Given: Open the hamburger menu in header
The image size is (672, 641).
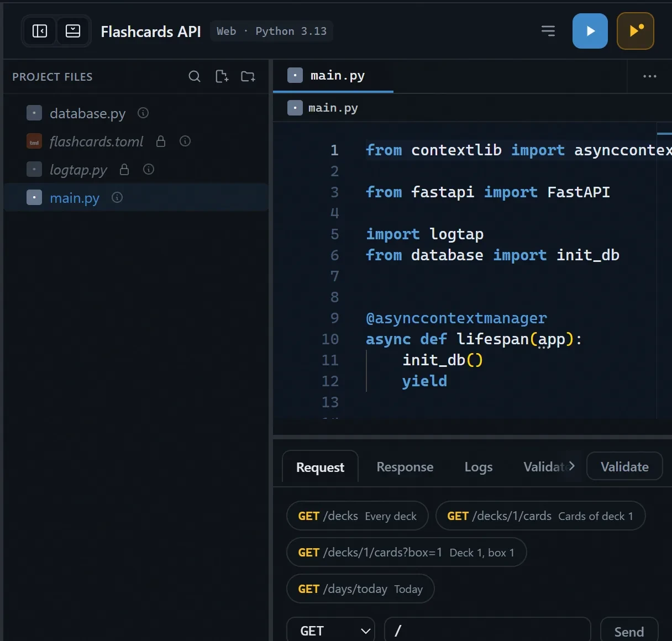Looking at the screenshot, I should pos(548,31).
